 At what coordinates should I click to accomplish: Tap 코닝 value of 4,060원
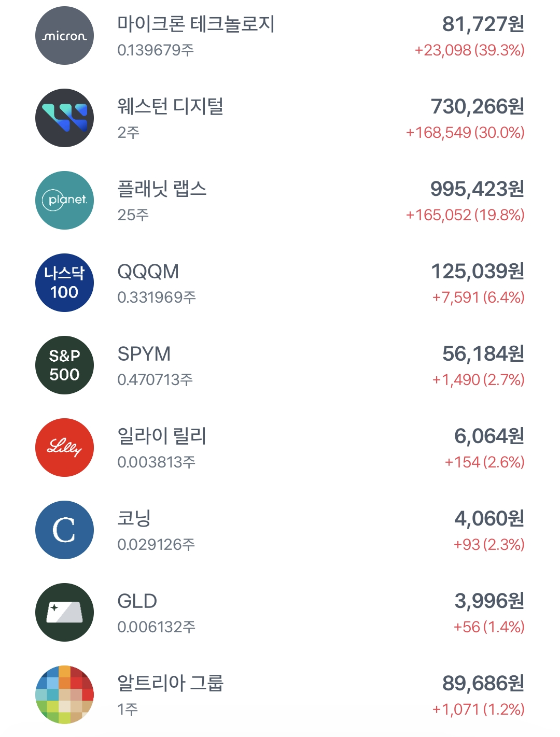click(x=489, y=519)
